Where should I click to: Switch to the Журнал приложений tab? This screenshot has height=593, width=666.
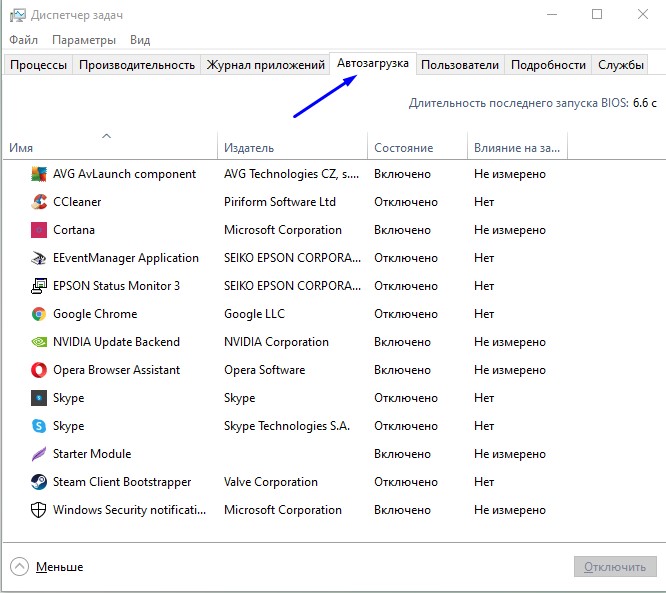point(265,65)
